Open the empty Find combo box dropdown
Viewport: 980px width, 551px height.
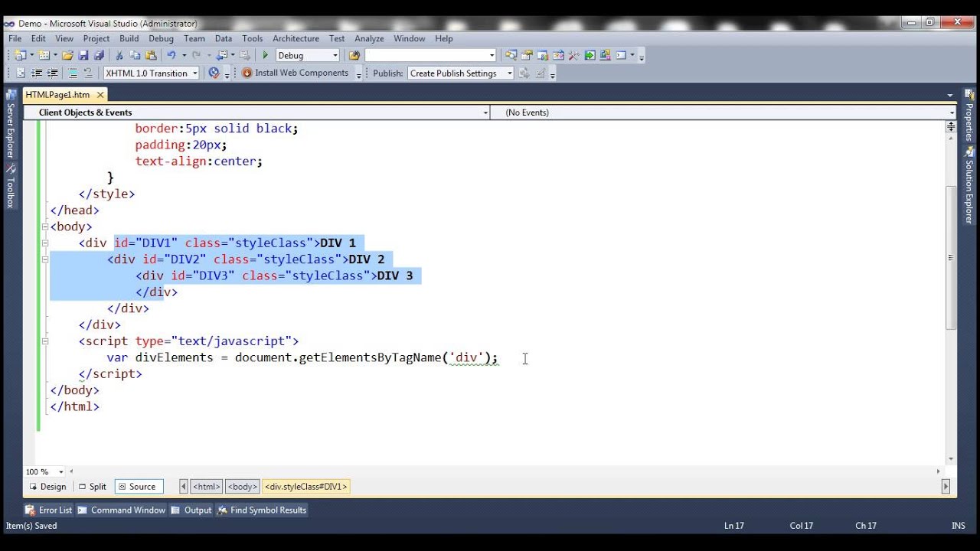[492, 55]
